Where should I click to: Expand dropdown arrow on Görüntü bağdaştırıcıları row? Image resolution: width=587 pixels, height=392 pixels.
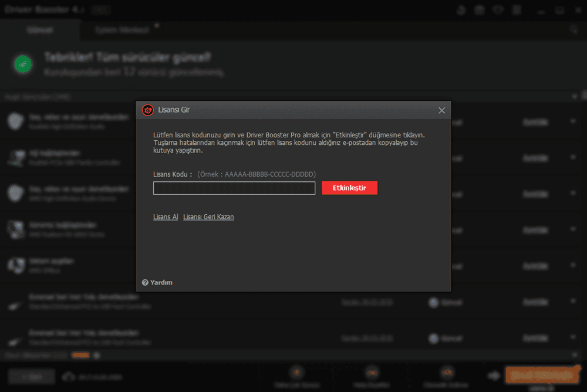pos(573,229)
